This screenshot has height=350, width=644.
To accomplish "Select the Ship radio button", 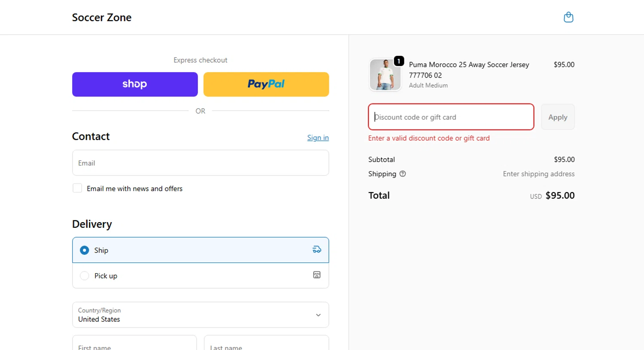I will (x=85, y=250).
